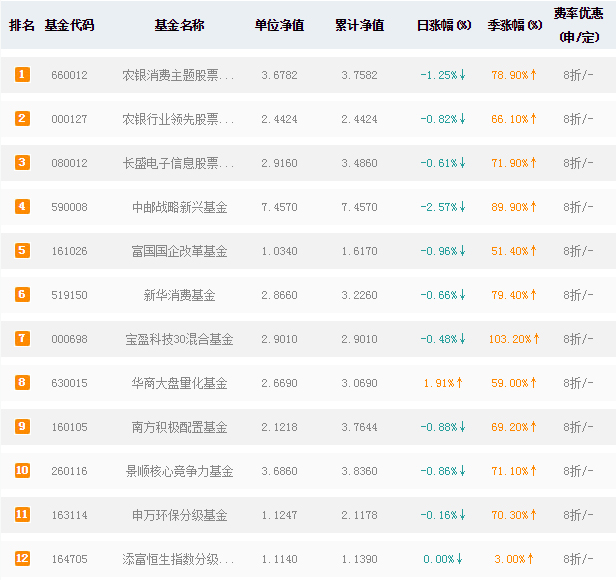Click unit net value 3.6782
The width and height of the screenshot is (616, 580).
(x=279, y=75)
